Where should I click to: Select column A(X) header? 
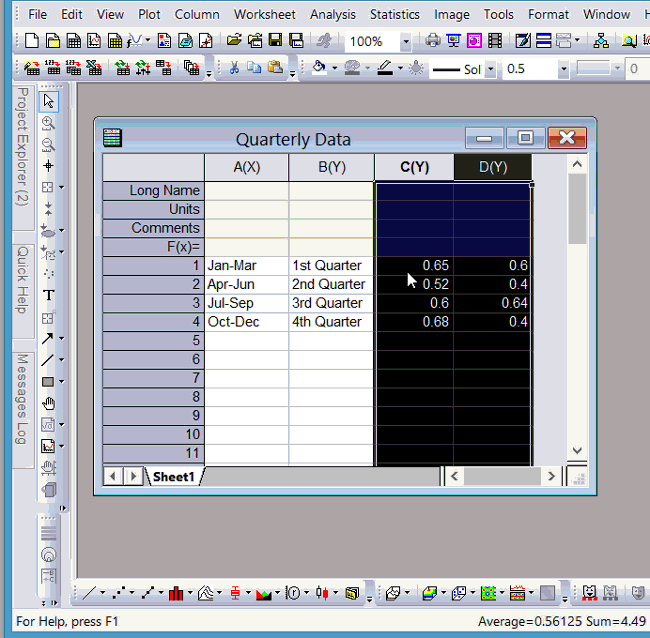pos(246,167)
